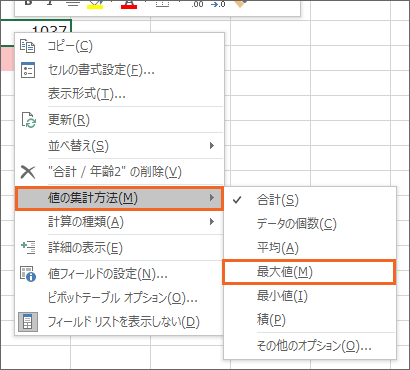Expand the 値の集計方法(M) submenu
The height and width of the screenshot is (370, 410).
[x=119, y=198]
